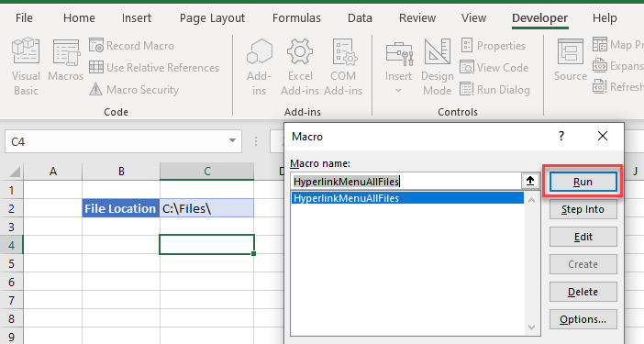Expand the Name Box dropdown
Image resolution: width=644 pixels, height=344 pixels.
[232, 140]
